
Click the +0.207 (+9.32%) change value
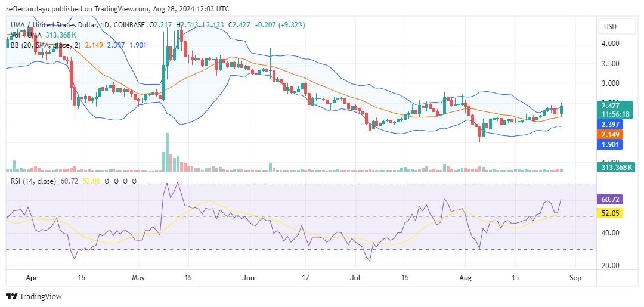coord(279,25)
